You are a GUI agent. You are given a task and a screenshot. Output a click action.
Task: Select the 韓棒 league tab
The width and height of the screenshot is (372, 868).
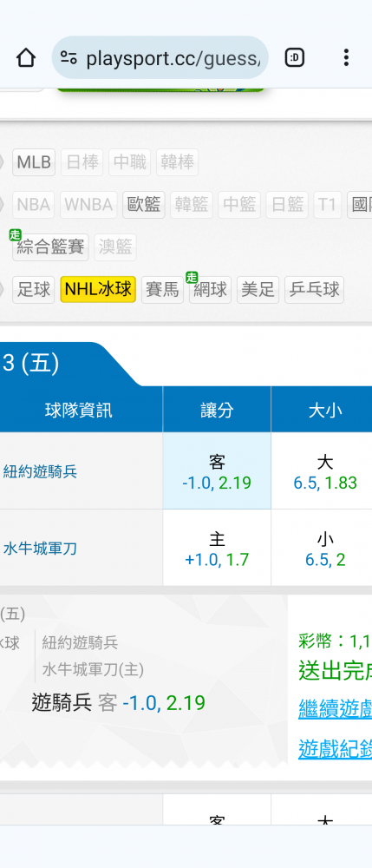178,162
